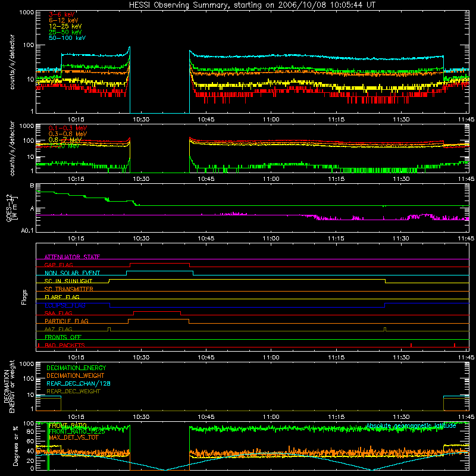Click the 25-50 keV legend label

click(65, 32)
